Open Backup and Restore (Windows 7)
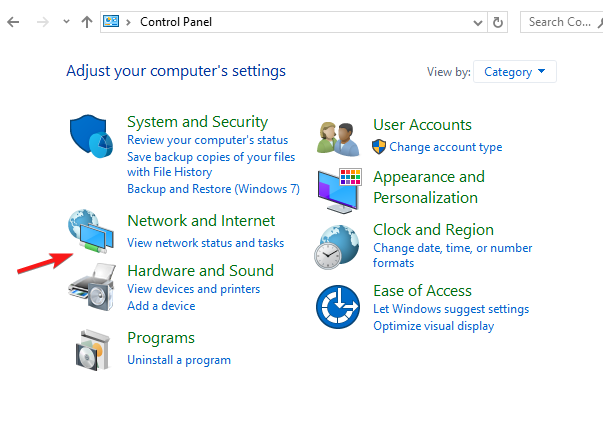 click(213, 189)
